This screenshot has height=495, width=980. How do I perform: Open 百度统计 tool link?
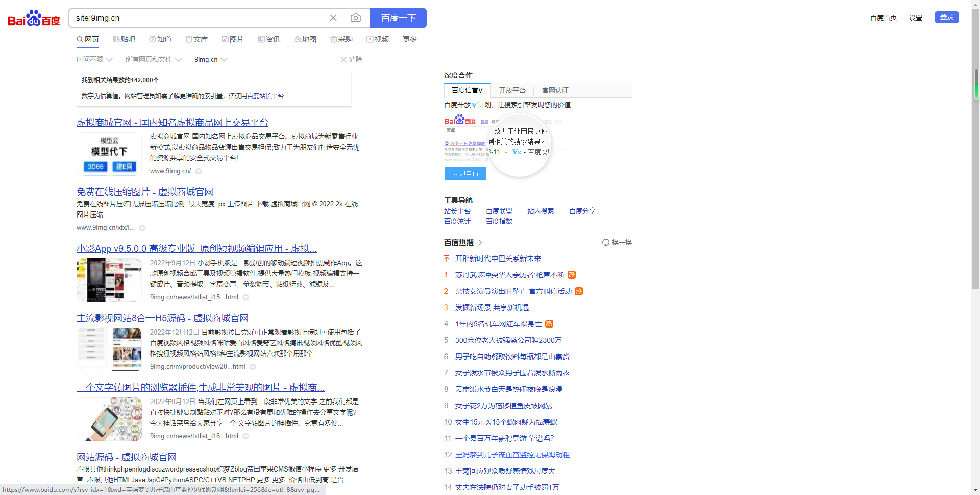[457, 221]
